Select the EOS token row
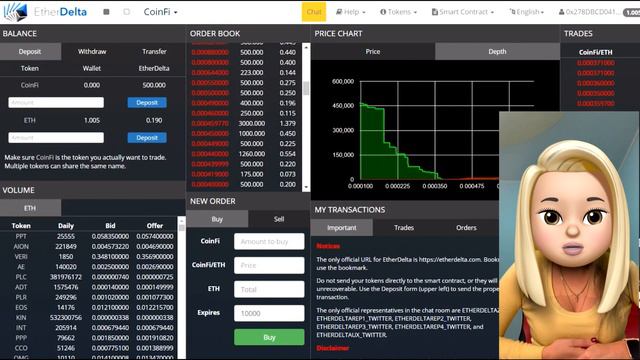The width and height of the screenshot is (640, 360). 89,307
